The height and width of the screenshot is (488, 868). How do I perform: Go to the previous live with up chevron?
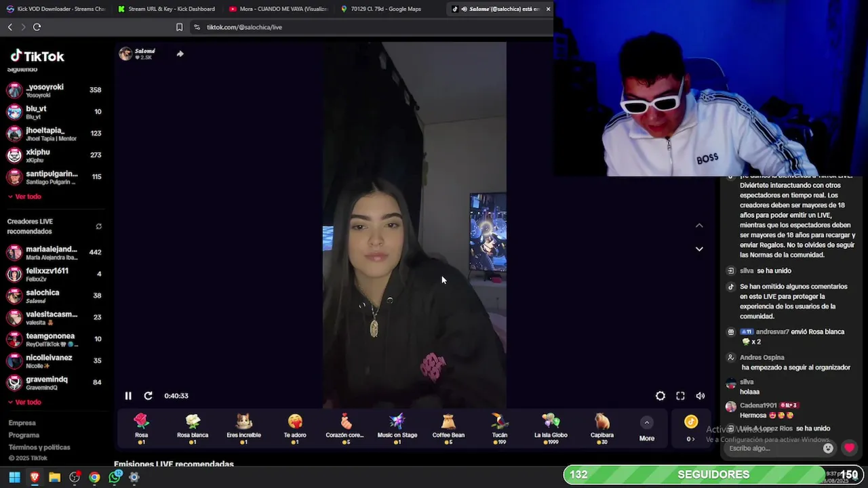tap(699, 225)
